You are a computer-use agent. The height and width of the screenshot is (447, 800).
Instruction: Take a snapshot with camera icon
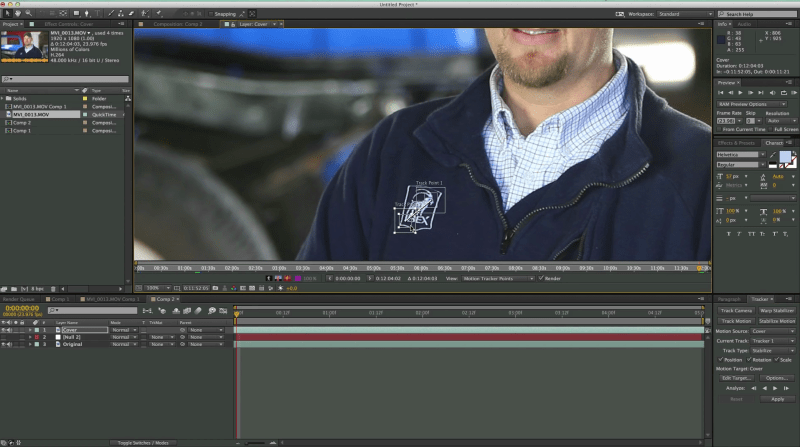pyautogui.click(x=215, y=288)
